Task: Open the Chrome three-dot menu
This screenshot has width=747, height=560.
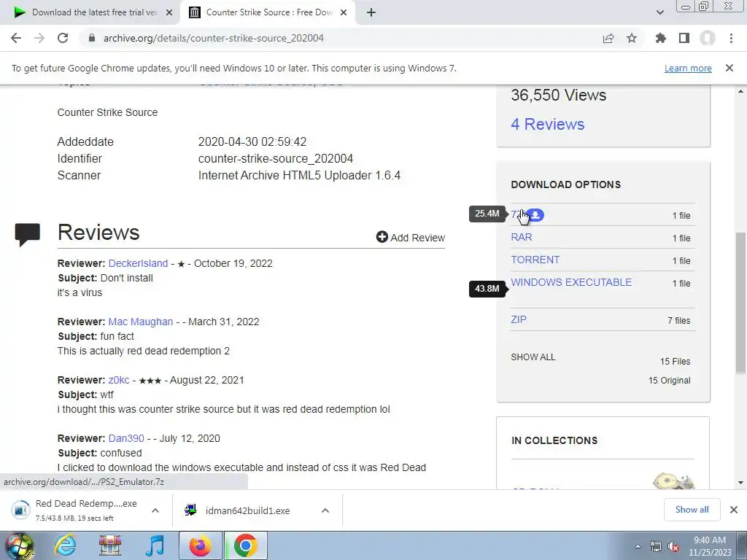Action: coord(731,38)
